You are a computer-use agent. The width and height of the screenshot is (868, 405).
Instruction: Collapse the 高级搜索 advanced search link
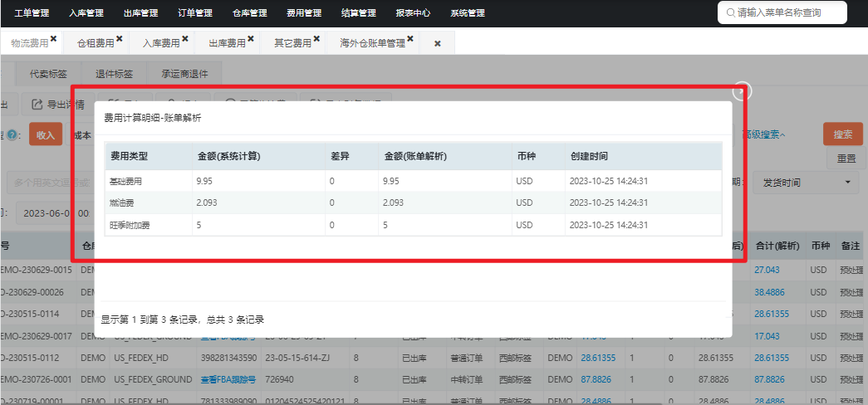pos(764,134)
